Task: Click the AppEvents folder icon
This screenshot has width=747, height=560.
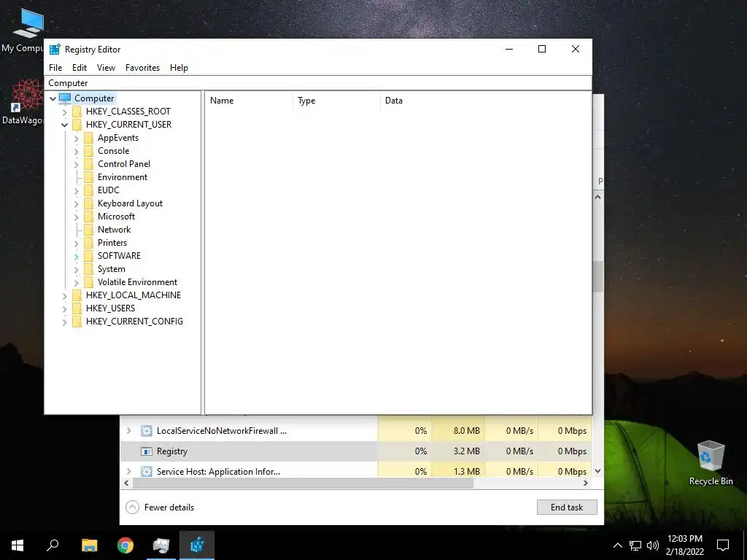Action: click(88, 138)
